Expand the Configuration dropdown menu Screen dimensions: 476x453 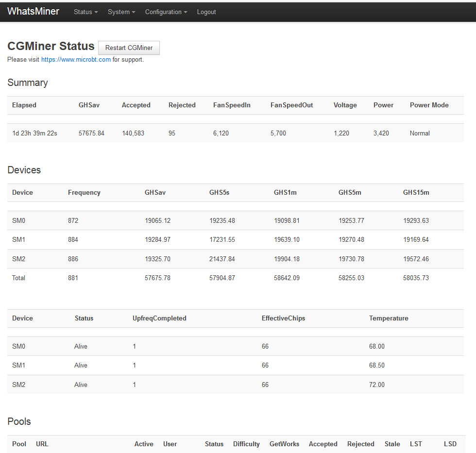point(166,12)
